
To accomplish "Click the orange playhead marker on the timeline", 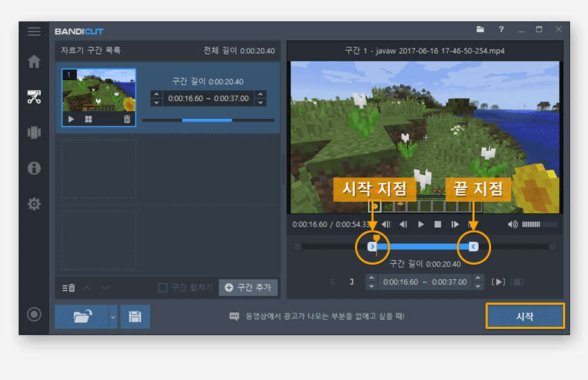I will click(x=376, y=238).
